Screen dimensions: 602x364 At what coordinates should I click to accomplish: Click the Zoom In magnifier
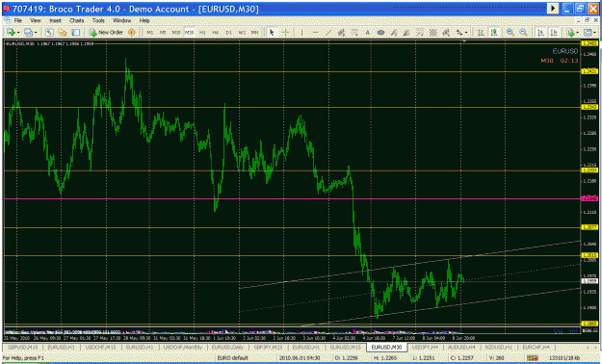510,33
